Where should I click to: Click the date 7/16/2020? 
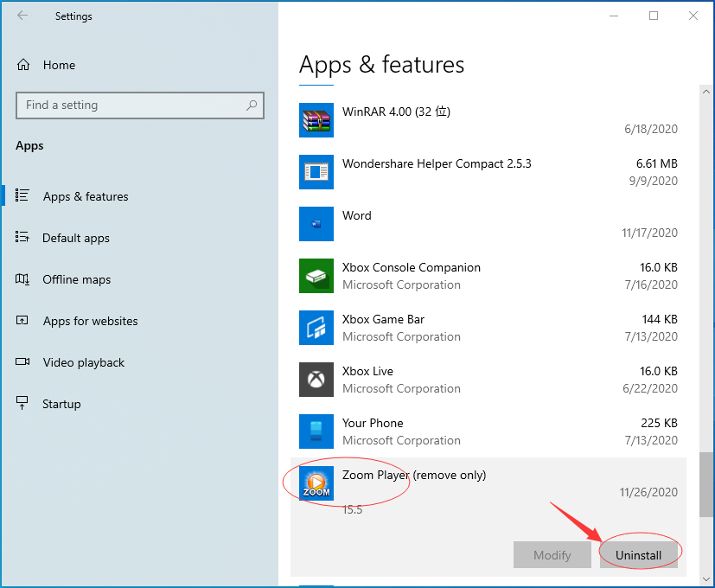pos(651,284)
